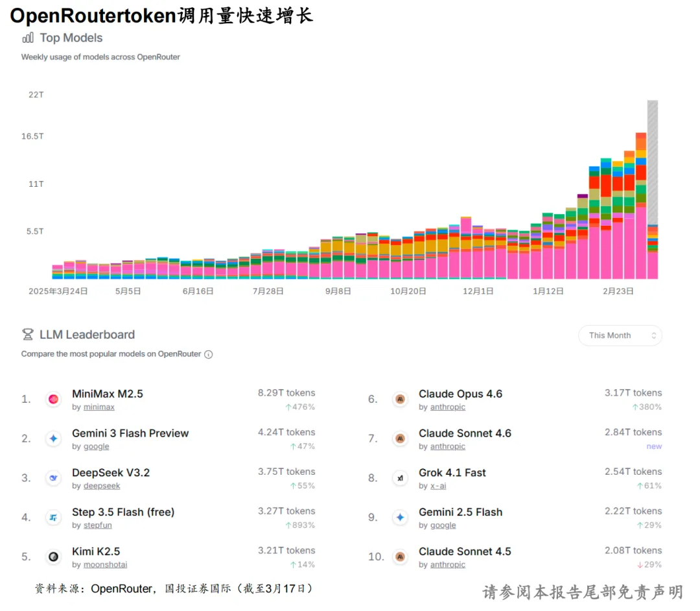Image resolution: width=700 pixels, height=611 pixels.
Task: Click the 476% growth figure
Action: (x=301, y=407)
